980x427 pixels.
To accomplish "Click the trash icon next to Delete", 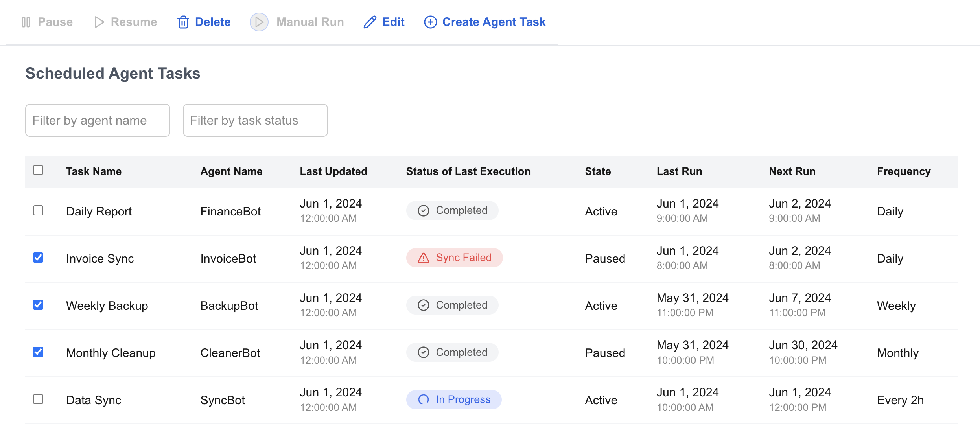I will 183,22.
